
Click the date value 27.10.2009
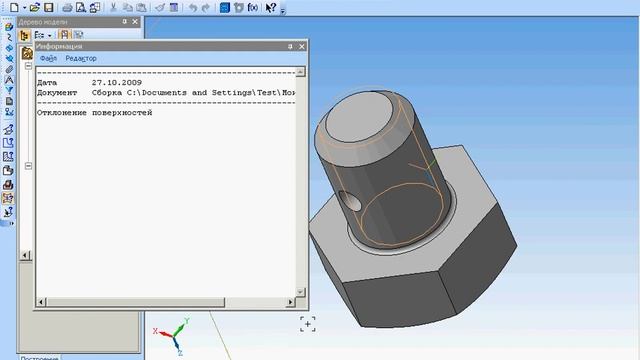click(x=117, y=83)
